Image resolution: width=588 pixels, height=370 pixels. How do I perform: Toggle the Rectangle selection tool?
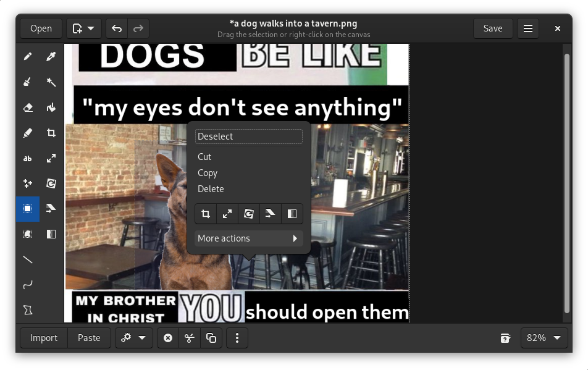pos(28,209)
